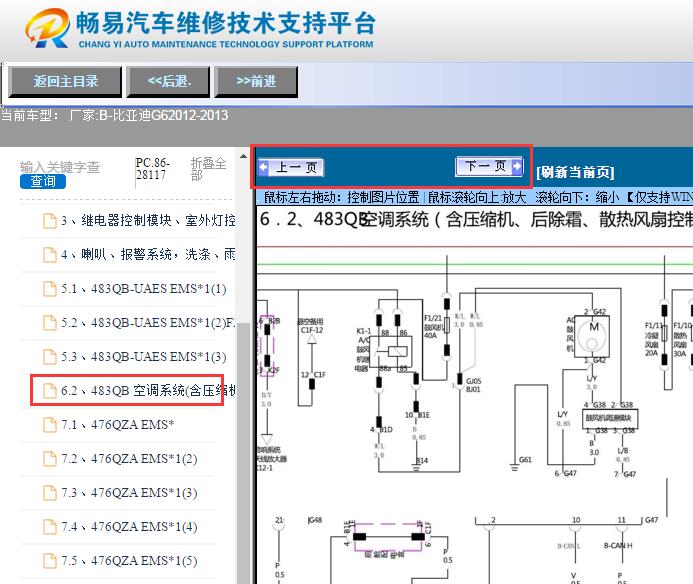Select 5.3、483QB-UAES EMS*1(3) entry
This screenshot has height=584, width=693.
(144, 357)
